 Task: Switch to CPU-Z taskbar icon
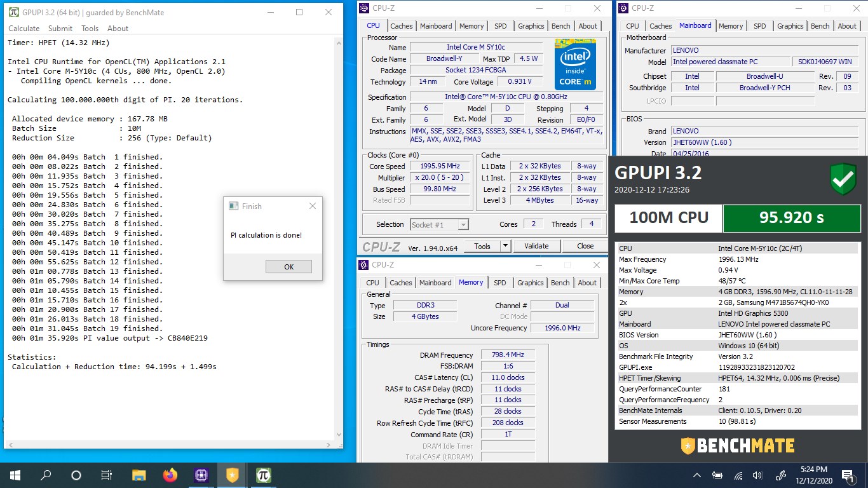201,475
